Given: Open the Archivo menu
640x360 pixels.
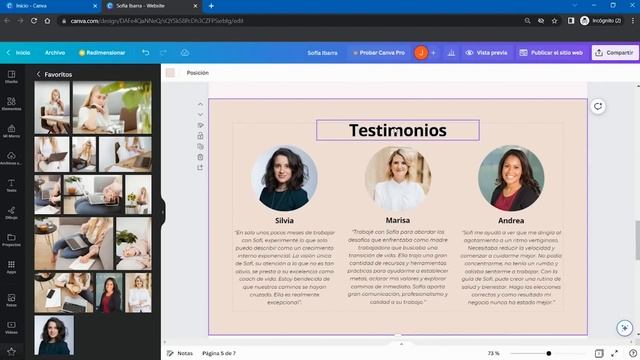Looking at the screenshot, I should (55, 53).
